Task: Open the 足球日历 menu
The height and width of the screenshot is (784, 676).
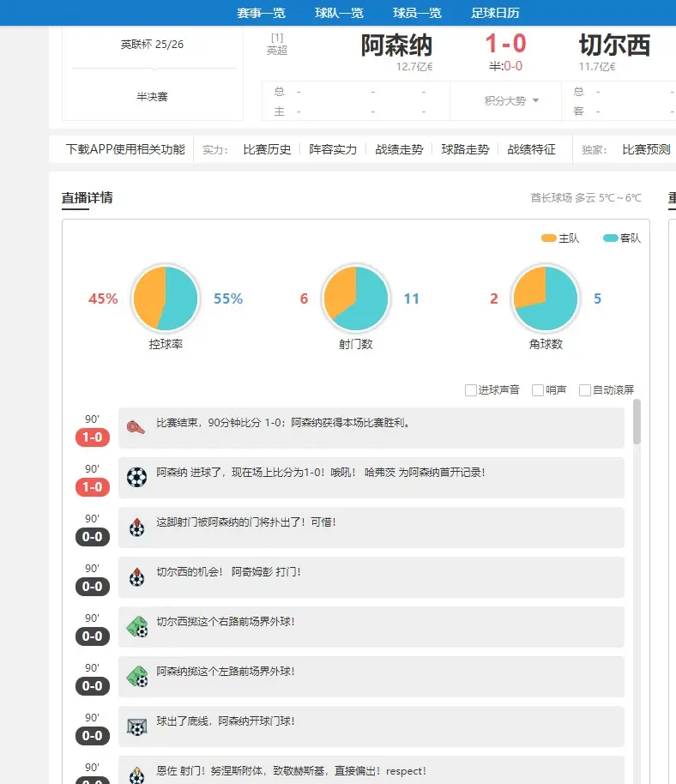Action: pyautogui.click(x=495, y=13)
